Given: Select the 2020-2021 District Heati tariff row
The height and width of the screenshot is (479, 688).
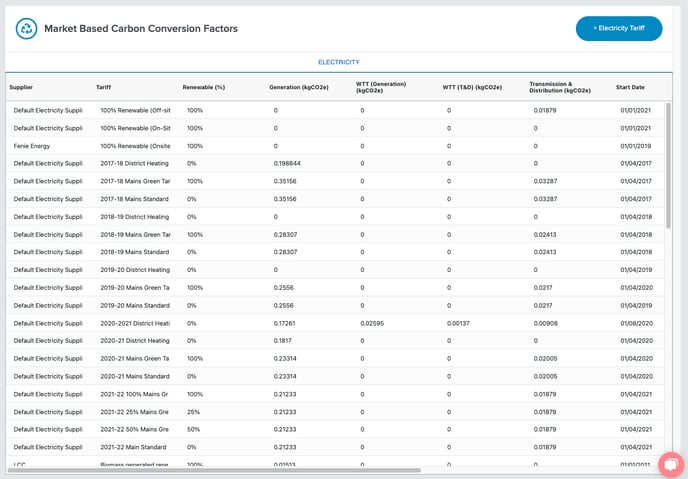Looking at the screenshot, I should coord(335,323).
